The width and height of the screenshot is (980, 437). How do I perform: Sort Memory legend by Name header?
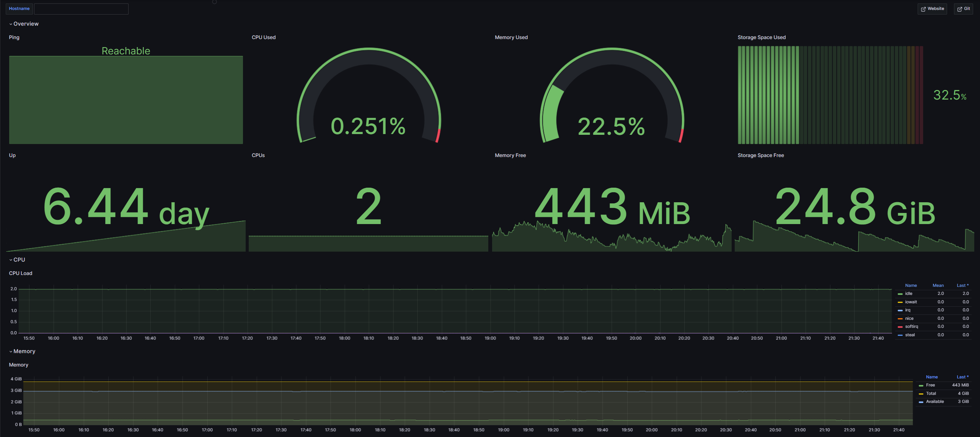[931, 377]
